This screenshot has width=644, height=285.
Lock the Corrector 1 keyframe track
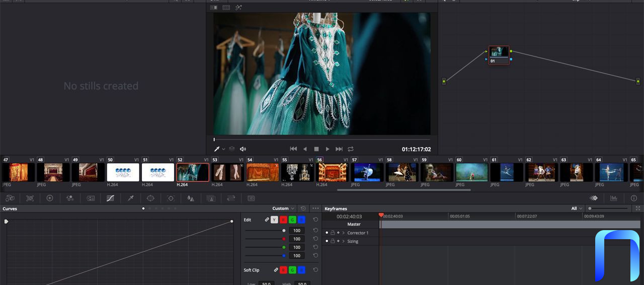tap(333, 233)
